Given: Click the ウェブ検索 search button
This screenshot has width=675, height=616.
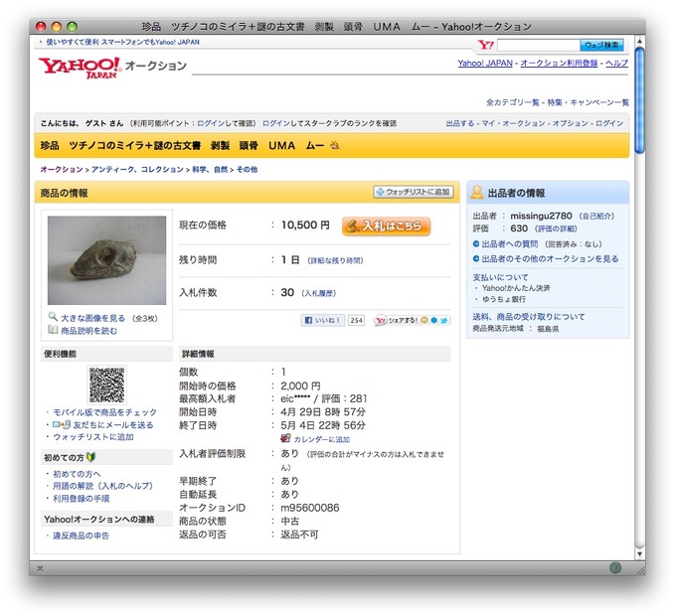Looking at the screenshot, I should pos(601,45).
